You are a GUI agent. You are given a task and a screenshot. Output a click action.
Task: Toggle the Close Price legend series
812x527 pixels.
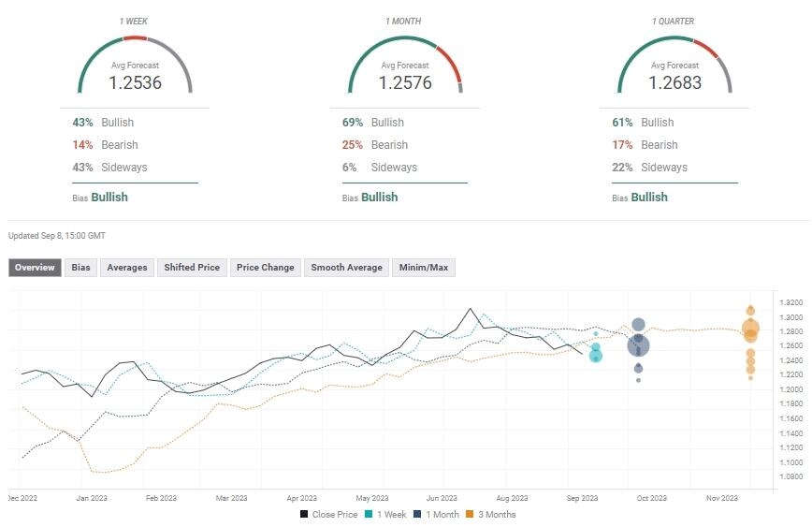pos(331,514)
